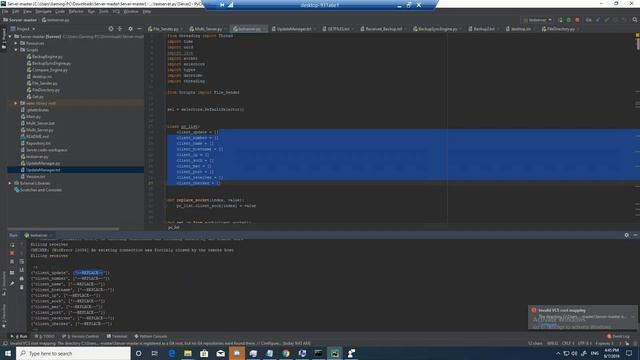Open Google Chrome from the taskbar
Viewport: 640px width, 360px height.
286,353
